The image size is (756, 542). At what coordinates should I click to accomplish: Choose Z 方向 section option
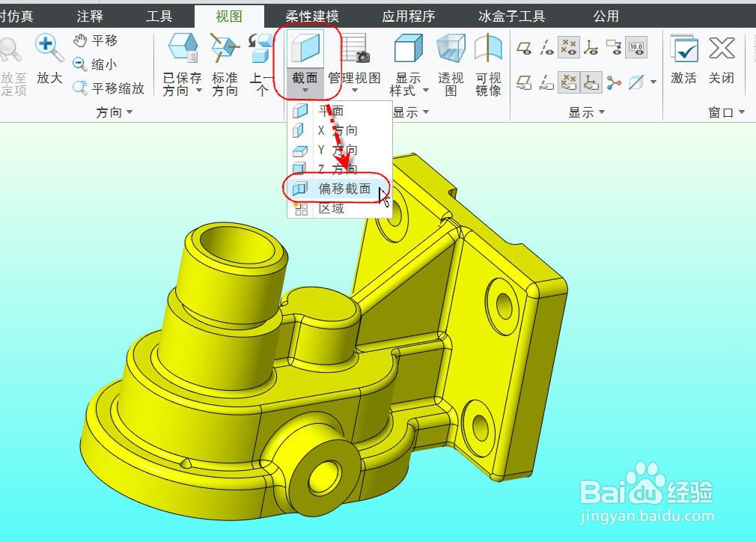pyautogui.click(x=339, y=168)
